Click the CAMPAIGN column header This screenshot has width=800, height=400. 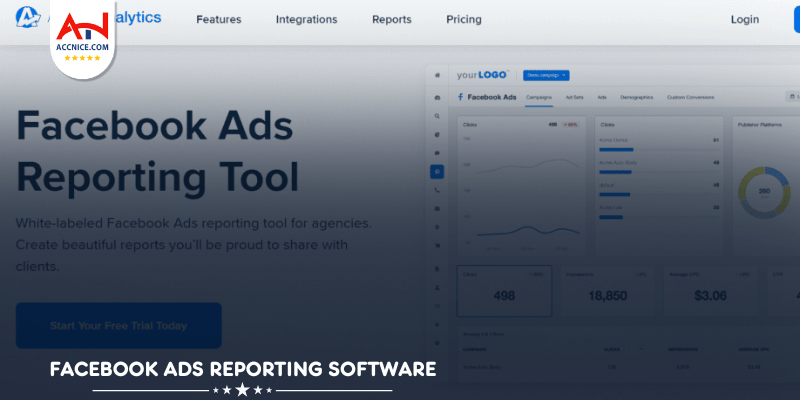point(474,349)
